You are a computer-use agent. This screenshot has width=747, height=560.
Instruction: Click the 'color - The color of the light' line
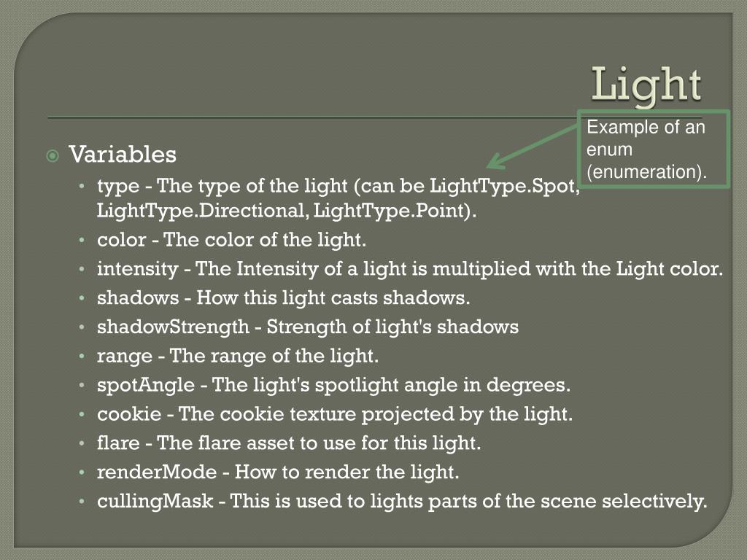tap(231, 239)
